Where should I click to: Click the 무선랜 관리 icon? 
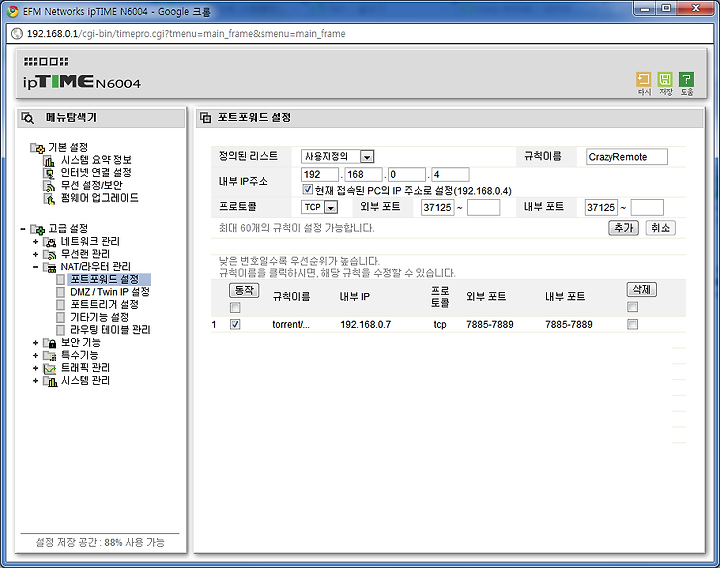point(49,254)
